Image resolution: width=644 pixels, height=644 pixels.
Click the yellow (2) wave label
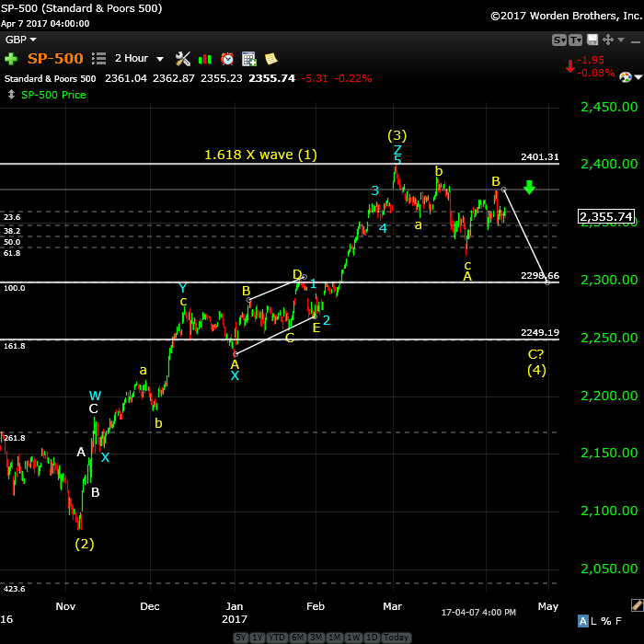coord(85,544)
